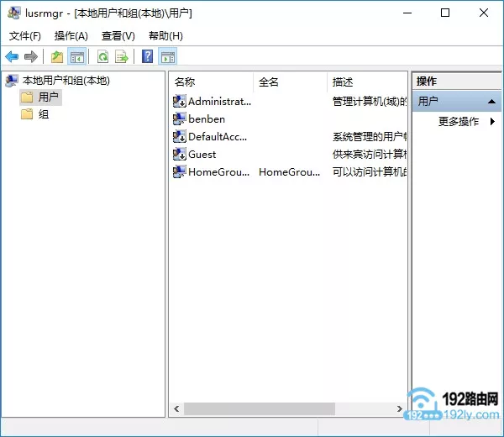Click the 管理计算机(域) description cell

coord(370,102)
